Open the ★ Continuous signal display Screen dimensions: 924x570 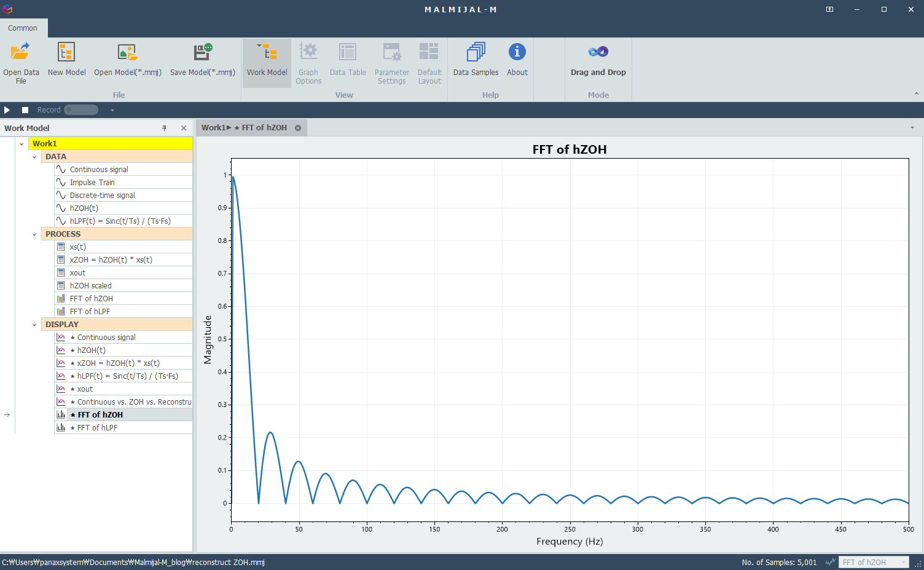tap(123, 338)
